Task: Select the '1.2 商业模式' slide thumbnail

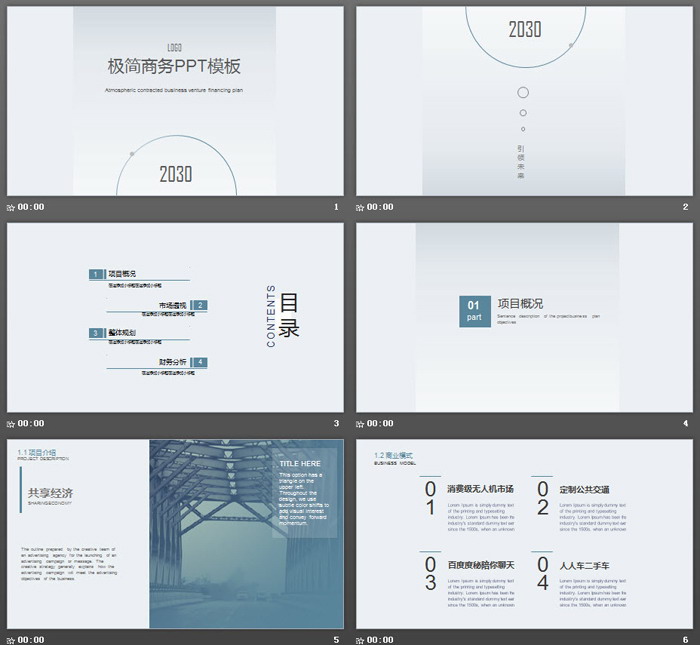Action: [x=524, y=533]
